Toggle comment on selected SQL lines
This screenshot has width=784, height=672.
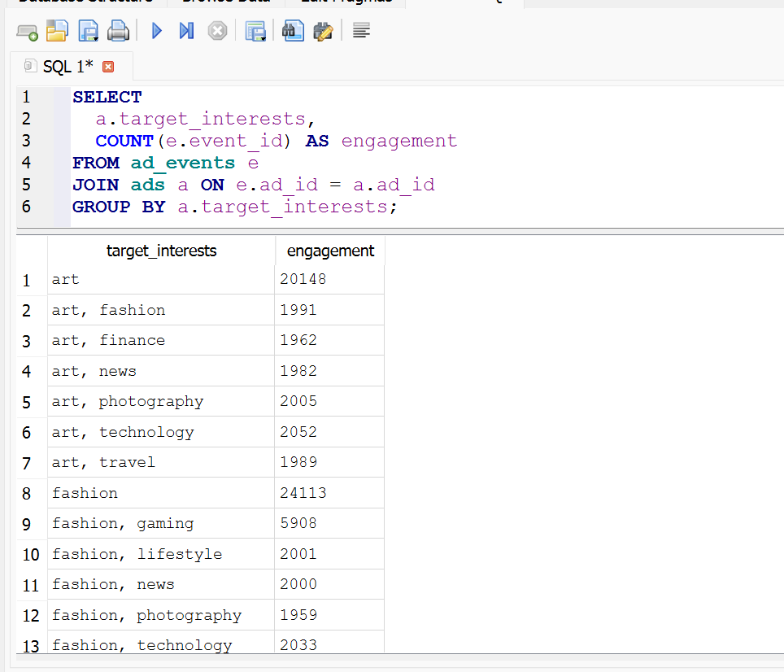coord(362,32)
